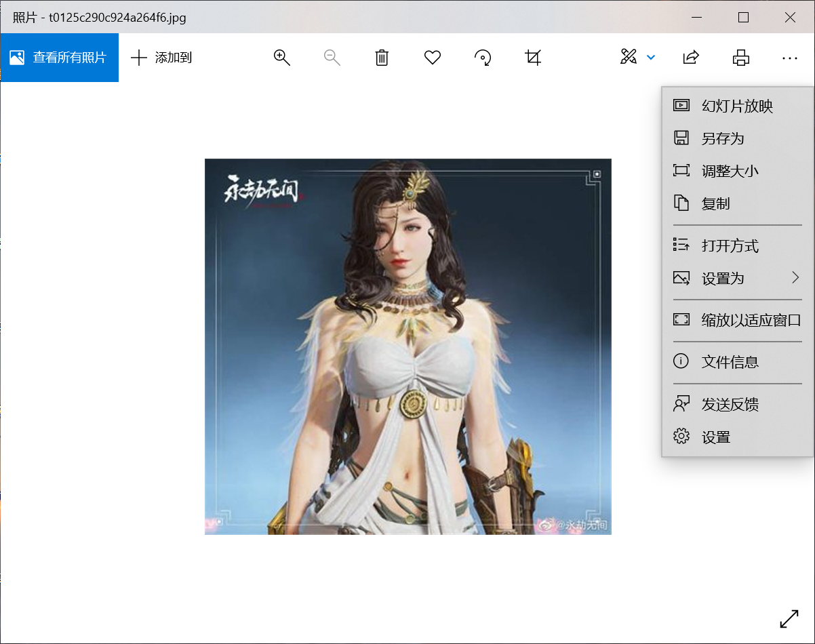This screenshot has width=815, height=644.
Task: Expand the 设置为 submenu
Action: click(x=738, y=278)
